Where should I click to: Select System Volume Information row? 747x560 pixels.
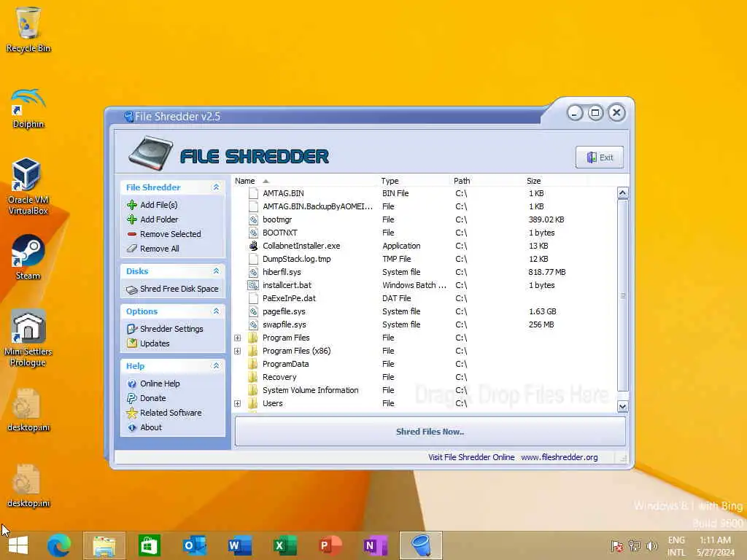[424, 390]
